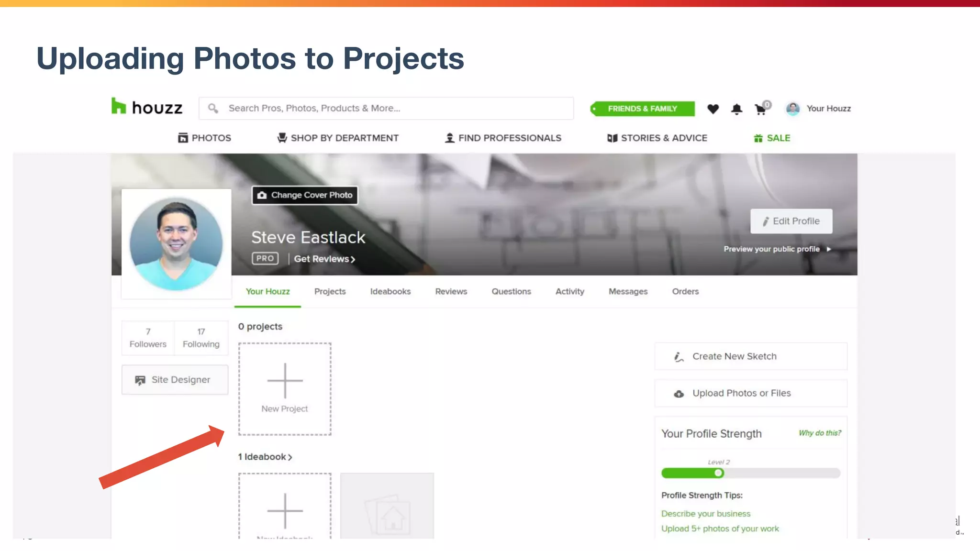Viewport: 980px width, 551px height.
Task: Open the SHOP BY DEPARTMENT menu
Action: click(x=338, y=138)
